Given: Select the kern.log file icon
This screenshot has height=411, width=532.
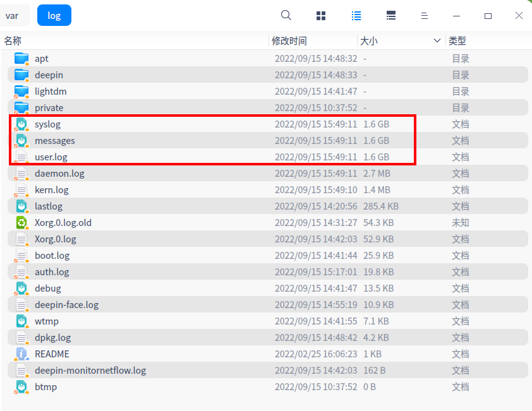Looking at the screenshot, I should 21,189.
